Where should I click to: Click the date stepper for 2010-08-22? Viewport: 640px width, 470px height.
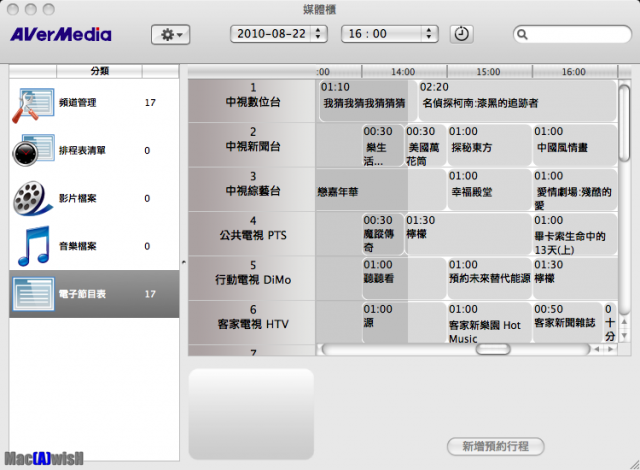point(318,34)
